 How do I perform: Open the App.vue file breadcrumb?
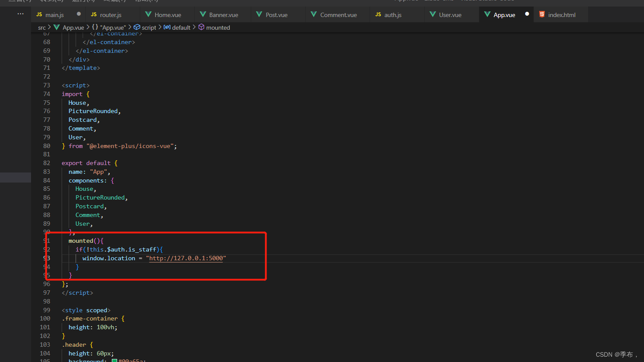(73, 28)
